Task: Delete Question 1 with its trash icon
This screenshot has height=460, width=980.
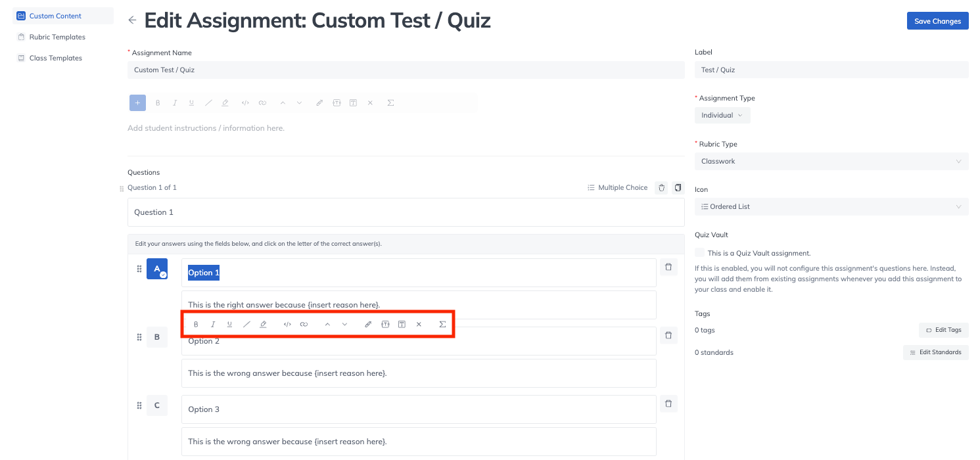Action: click(x=662, y=188)
